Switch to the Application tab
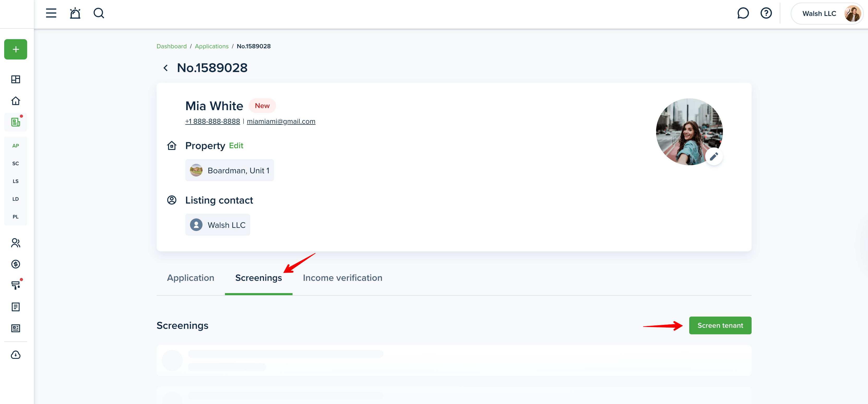 [x=190, y=278]
